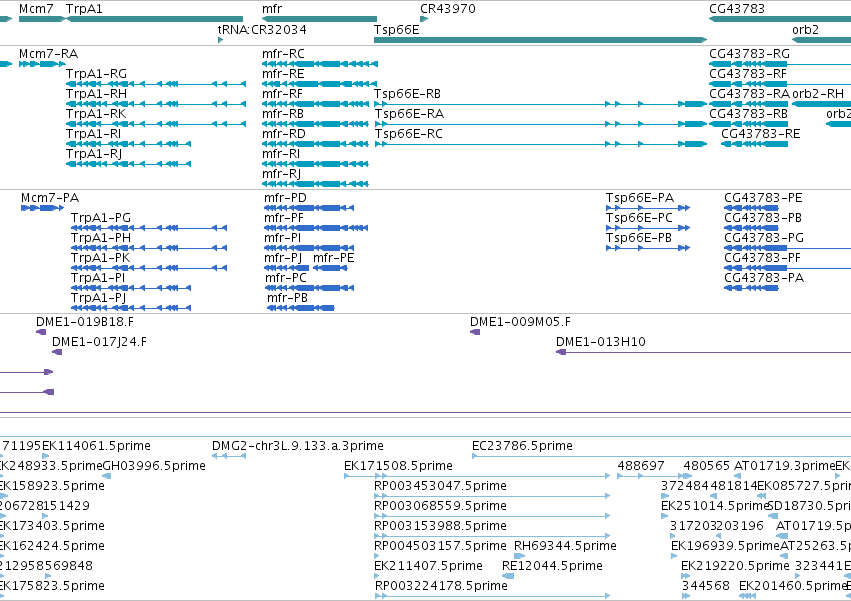Select clone DME1-019B18.F label

85,322
